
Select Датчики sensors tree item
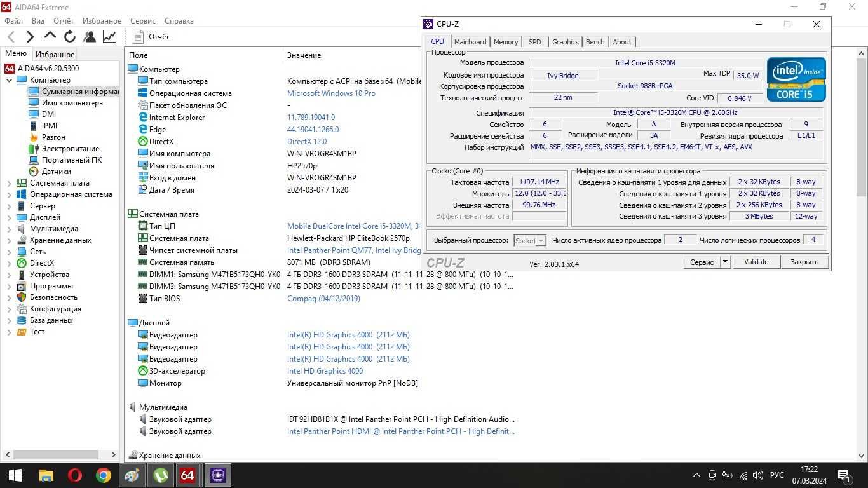pos(50,172)
